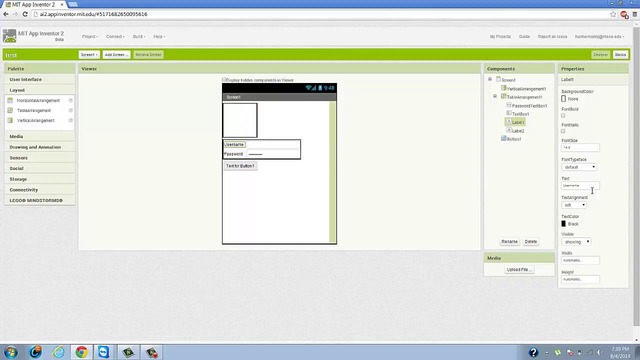
Task: Open the Help menu
Action: [159, 36]
